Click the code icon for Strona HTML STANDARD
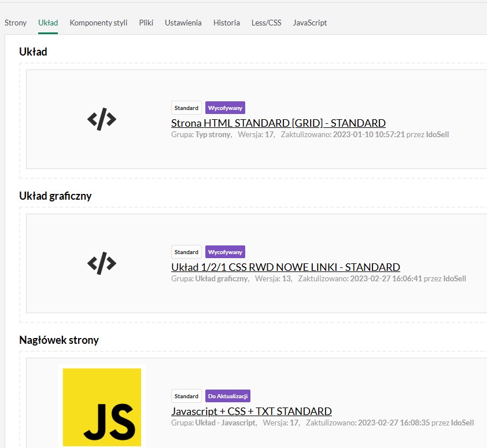 pyautogui.click(x=102, y=119)
